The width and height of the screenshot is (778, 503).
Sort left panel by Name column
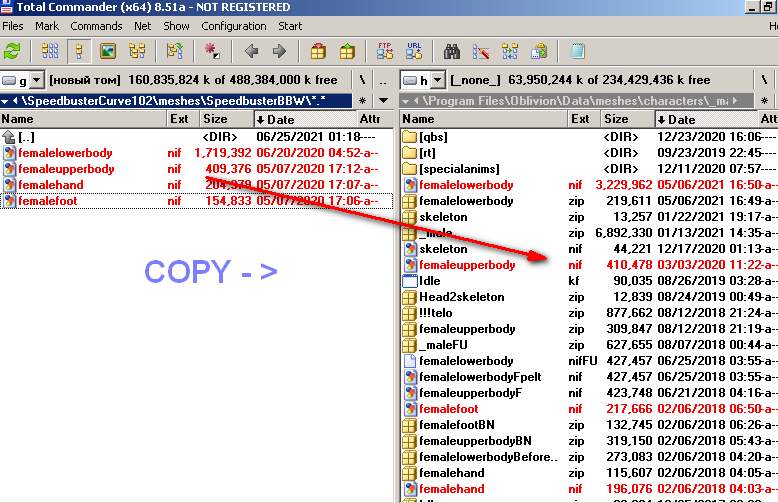pos(83,119)
